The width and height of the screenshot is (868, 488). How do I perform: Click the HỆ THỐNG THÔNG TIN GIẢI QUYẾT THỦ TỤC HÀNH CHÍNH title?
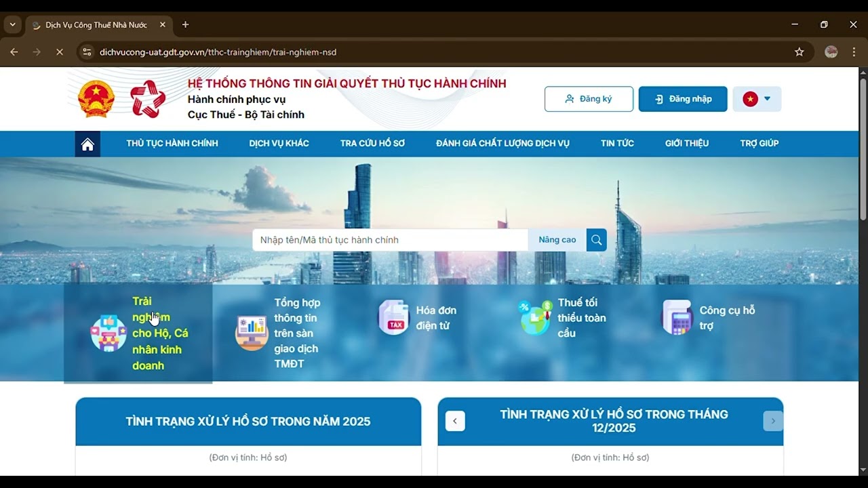347,83
